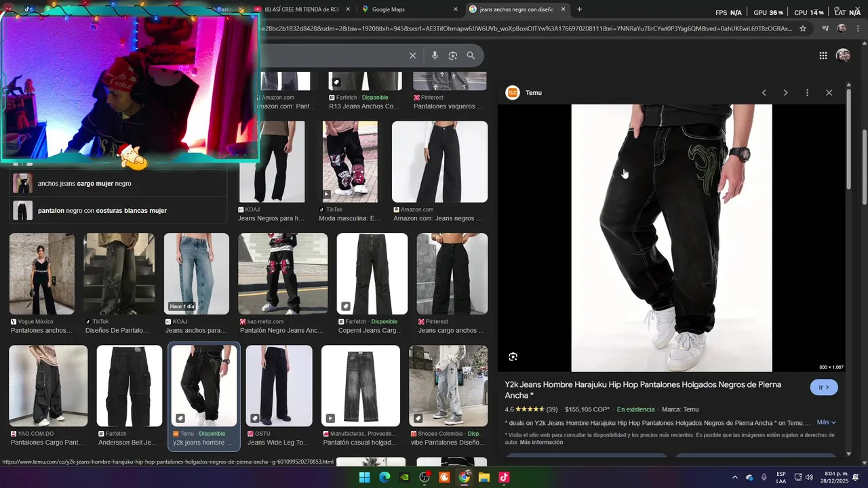Viewport: 868px width, 488px height.
Task: Show previous image in the preview panel
Action: pyautogui.click(x=764, y=93)
